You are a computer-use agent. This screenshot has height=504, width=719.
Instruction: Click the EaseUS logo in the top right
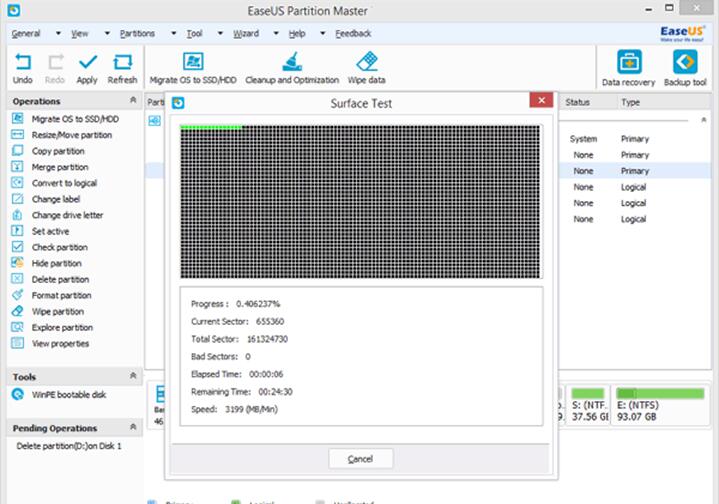(681, 33)
